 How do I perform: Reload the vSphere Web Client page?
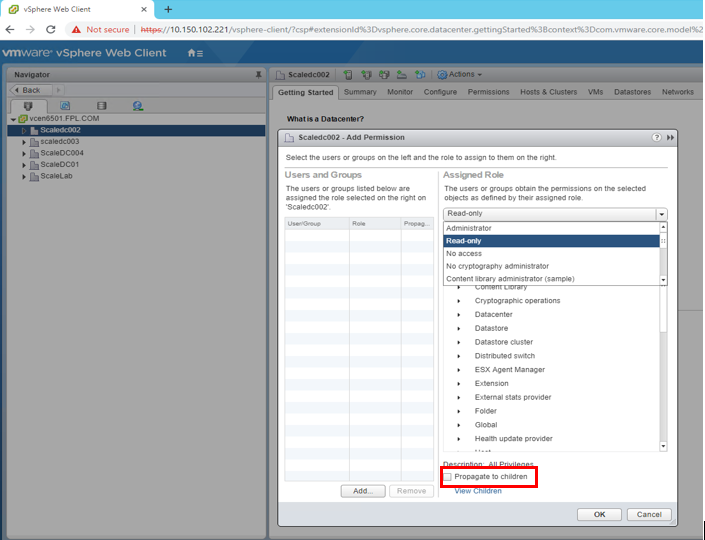51,30
